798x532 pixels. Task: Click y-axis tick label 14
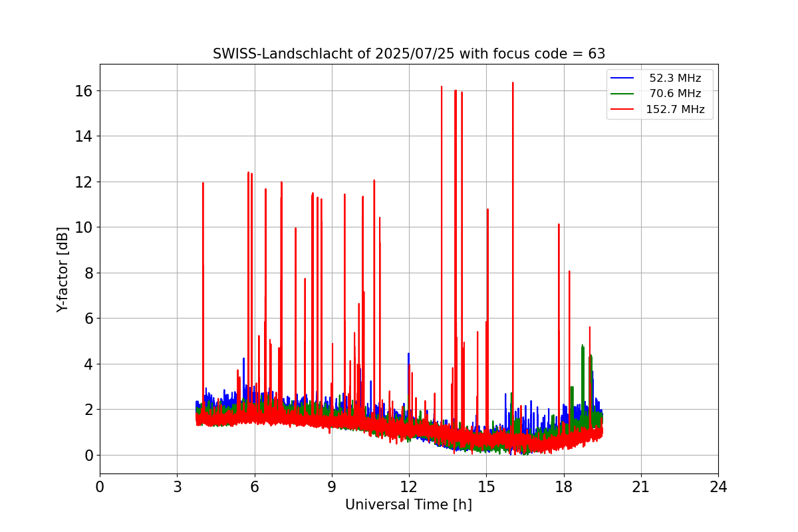pos(85,136)
